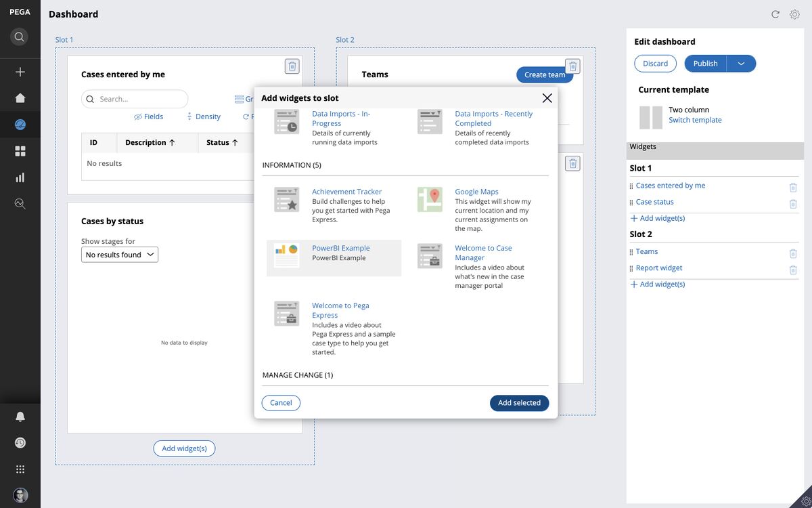Remove Cases entered by me from Widgets list

793,187
